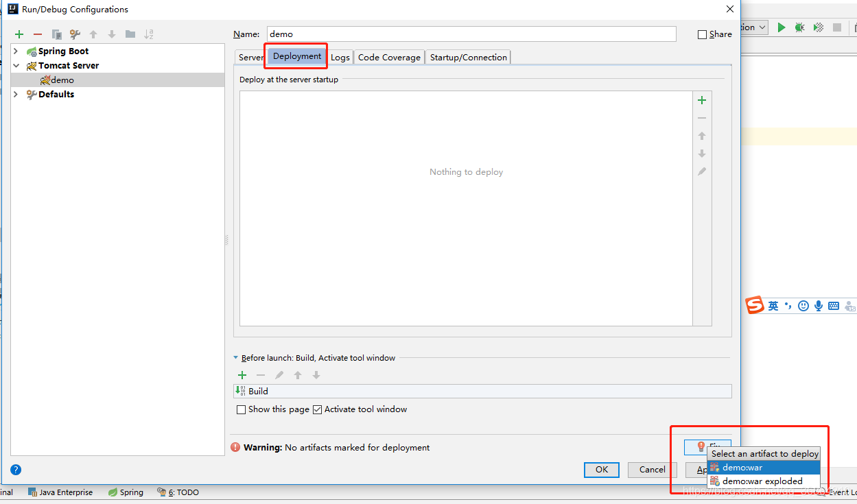Image resolution: width=857 pixels, height=504 pixels.
Task: Create new folder icon in left toolbar
Action: click(x=130, y=34)
